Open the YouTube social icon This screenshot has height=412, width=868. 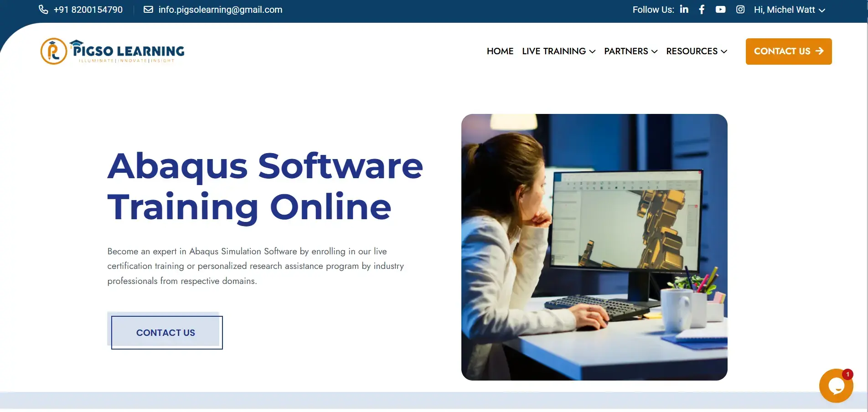click(720, 10)
